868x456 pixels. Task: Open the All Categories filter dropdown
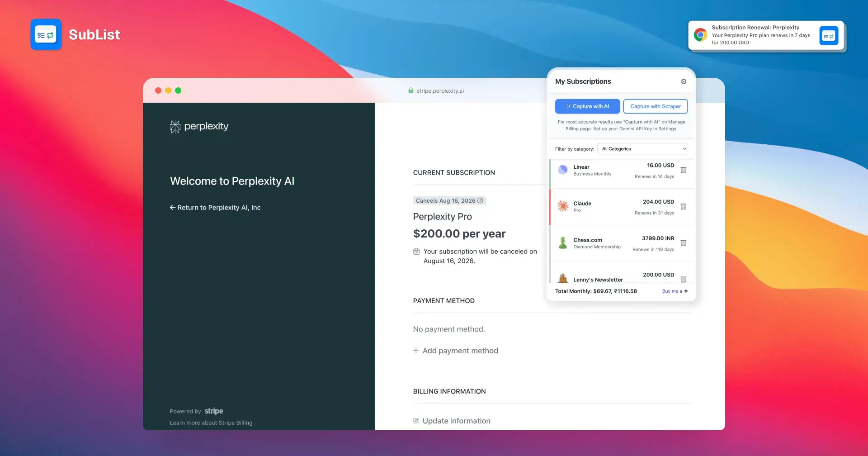click(642, 149)
